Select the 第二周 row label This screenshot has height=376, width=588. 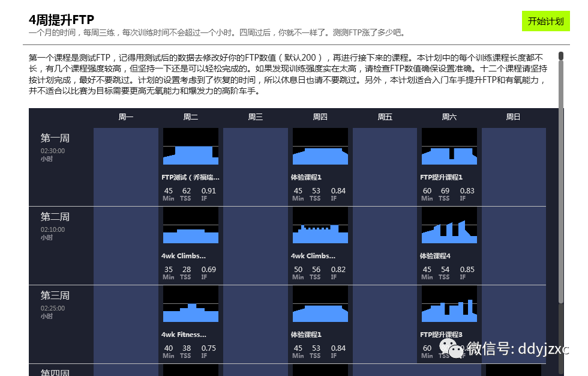point(55,217)
